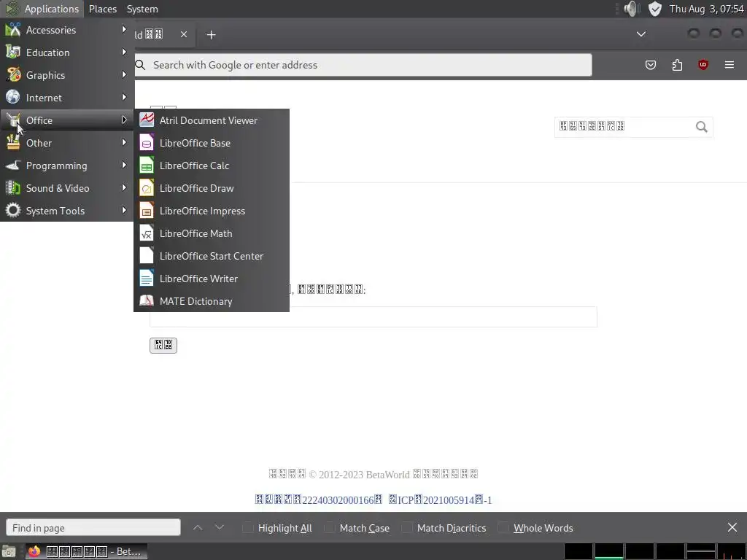Open MATE Dictionary icon
The width and height of the screenshot is (747, 560).
(x=146, y=301)
